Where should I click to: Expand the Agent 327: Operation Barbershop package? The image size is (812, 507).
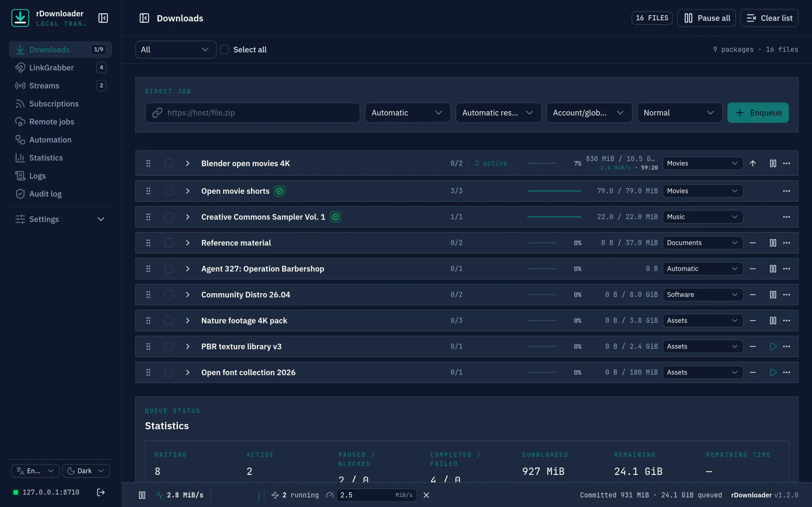(188, 269)
